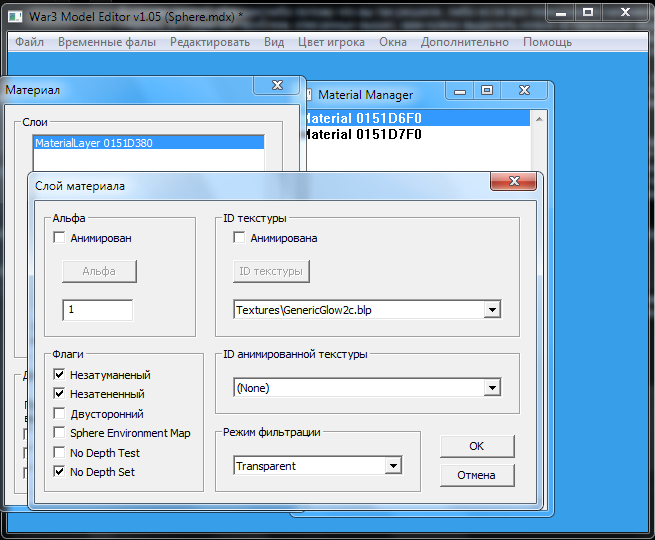Check the Двусторонний flag
Viewport: 655px width, 540px height.
coord(59,413)
